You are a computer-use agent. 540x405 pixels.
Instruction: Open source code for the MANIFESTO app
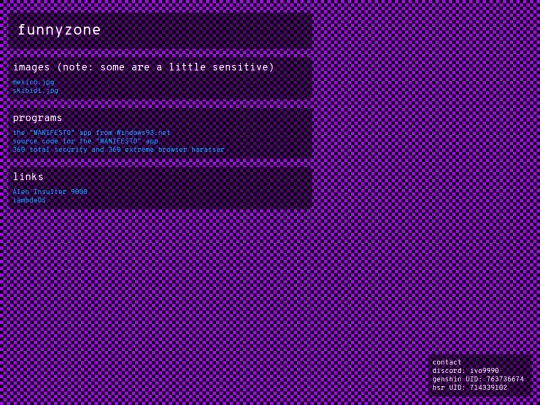pos(85,141)
